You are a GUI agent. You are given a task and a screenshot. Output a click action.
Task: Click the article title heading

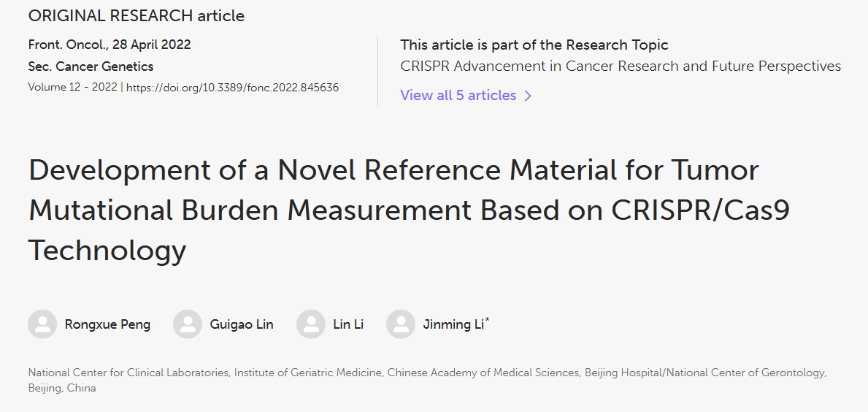[409, 210]
